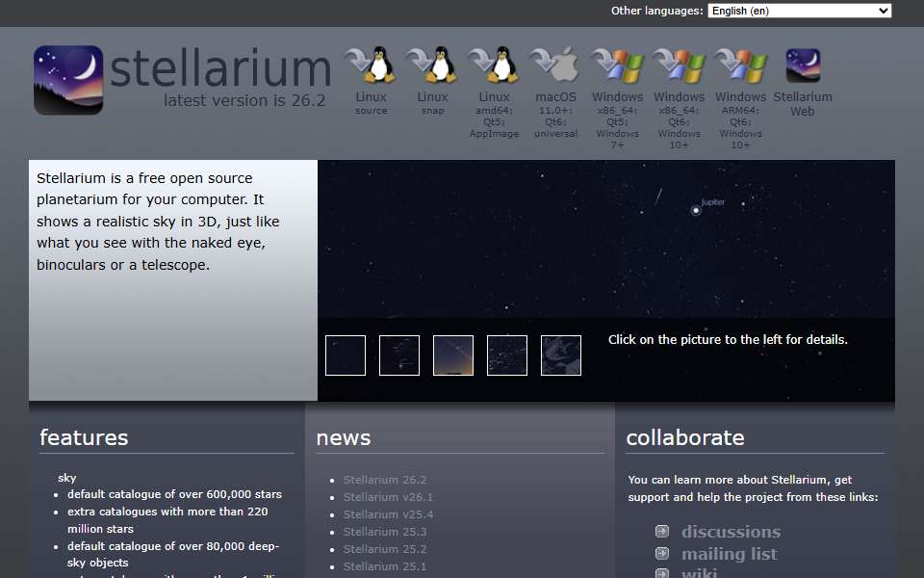The height and width of the screenshot is (578, 924).
Task: Click the arrow bullet icon beside discussions
Action: [662, 532]
